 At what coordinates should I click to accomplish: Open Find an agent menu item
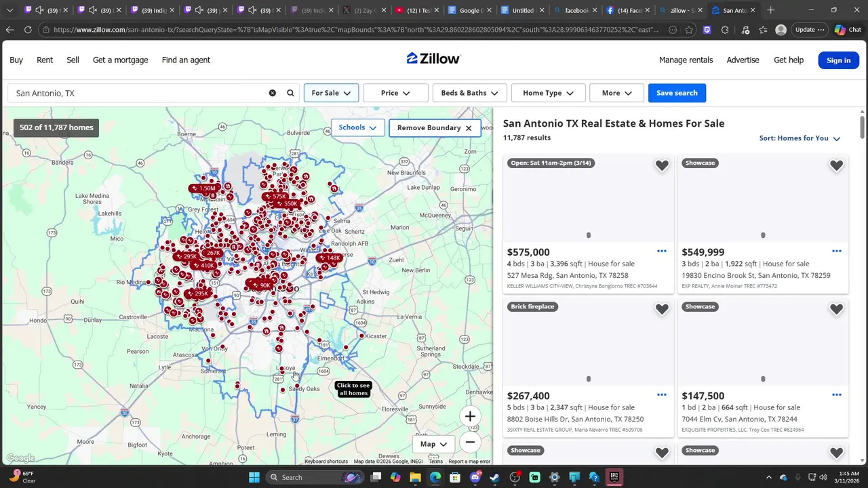pyautogui.click(x=186, y=60)
